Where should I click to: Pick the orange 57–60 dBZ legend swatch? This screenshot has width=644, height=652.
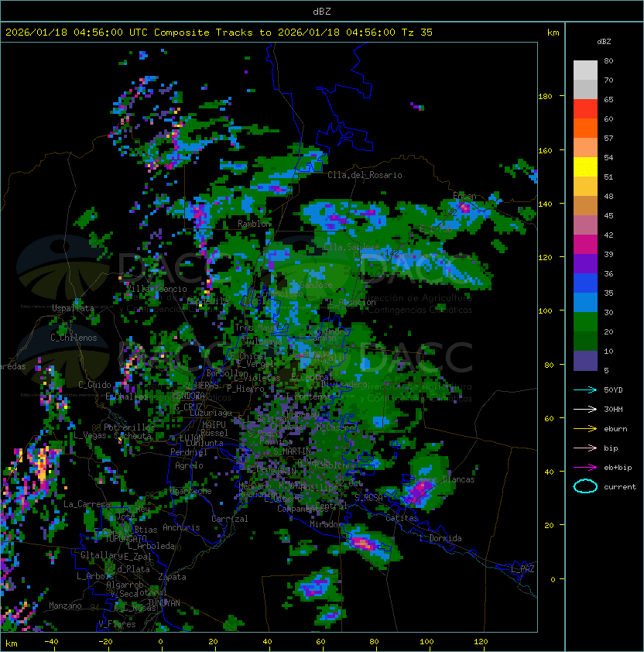[x=585, y=129]
